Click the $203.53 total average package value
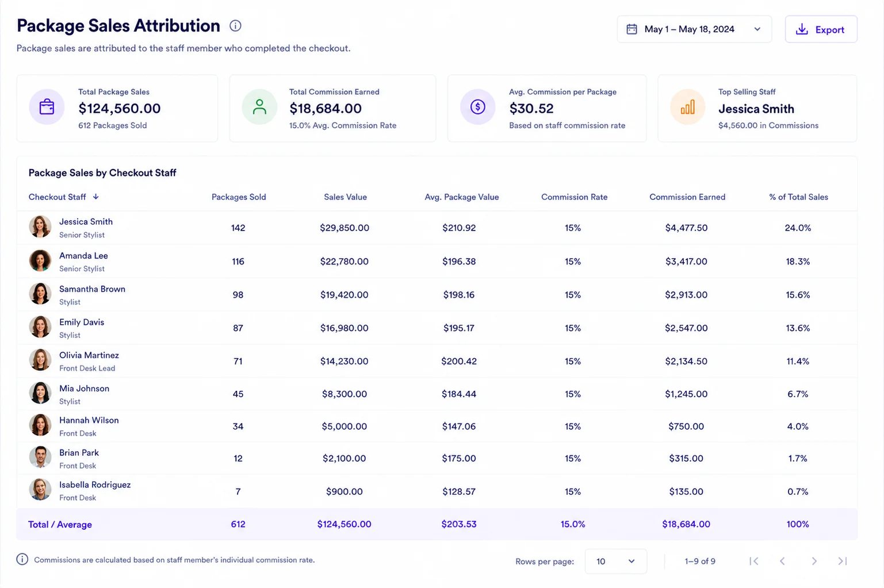 pyautogui.click(x=459, y=524)
